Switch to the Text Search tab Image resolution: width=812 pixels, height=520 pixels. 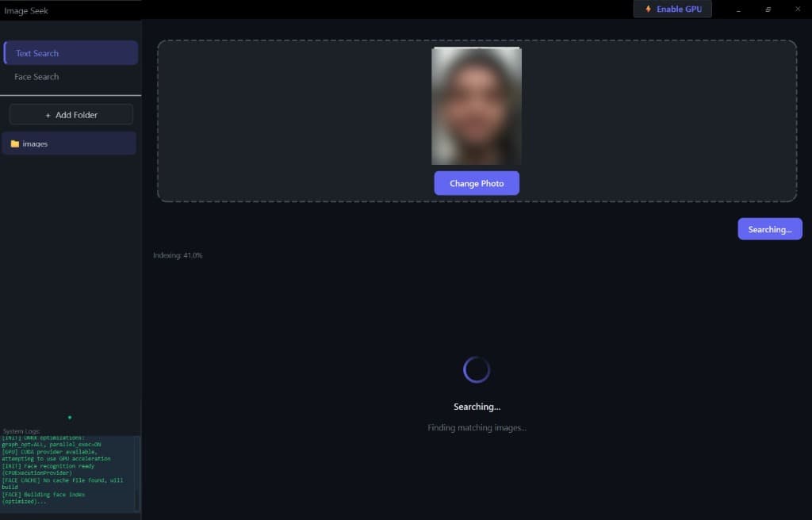(x=36, y=53)
